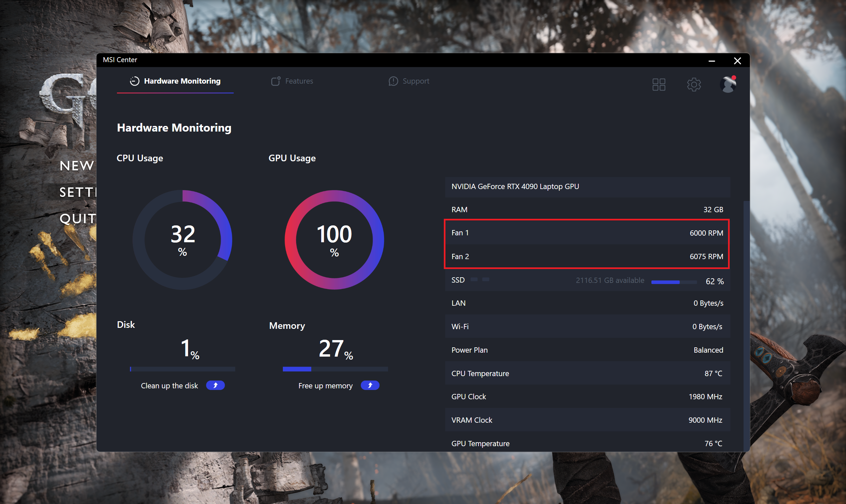The width and height of the screenshot is (846, 504).
Task: Click the Free up memory label
Action: tap(326, 386)
